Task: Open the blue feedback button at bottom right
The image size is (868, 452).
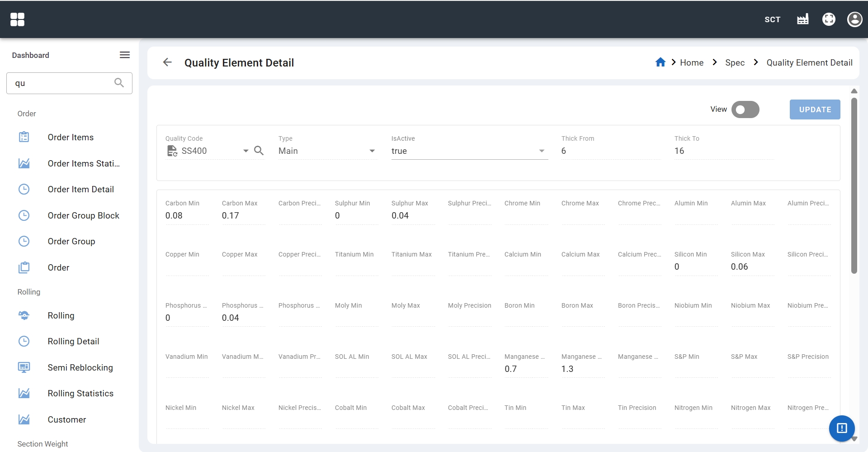Action: (841, 428)
